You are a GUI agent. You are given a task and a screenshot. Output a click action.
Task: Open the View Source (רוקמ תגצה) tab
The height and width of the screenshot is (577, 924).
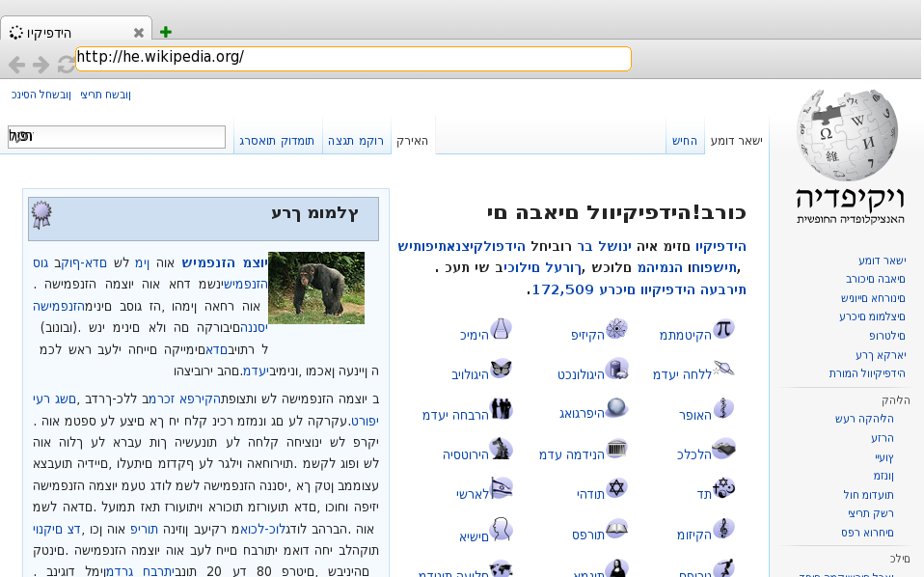356,141
